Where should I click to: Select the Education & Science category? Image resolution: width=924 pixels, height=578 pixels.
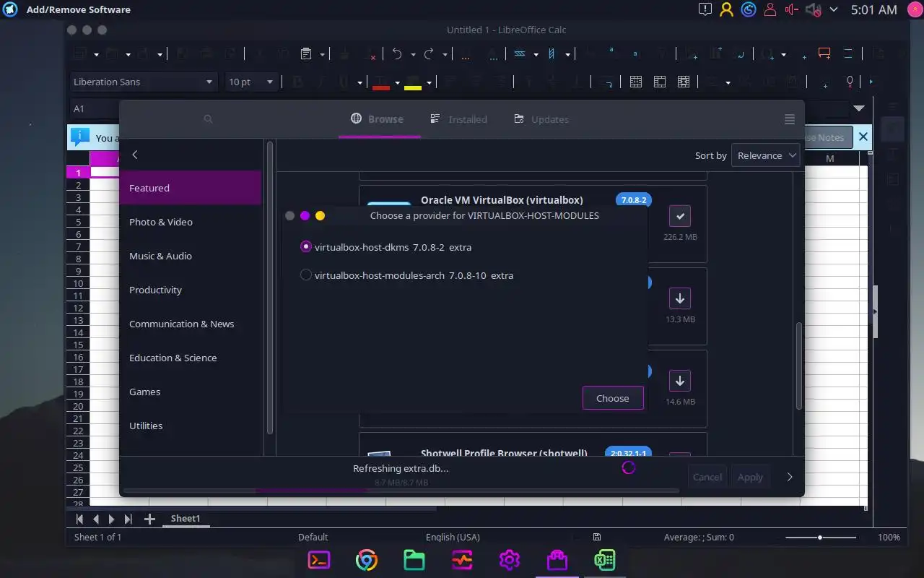pos(191,358)
